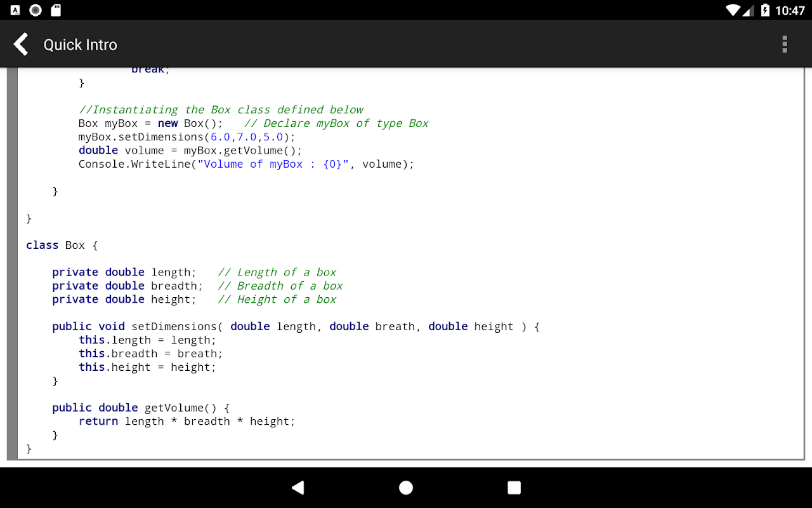Tap the cellular signal status icon
This screenshot has width=812, height=508.
point(749,10)
